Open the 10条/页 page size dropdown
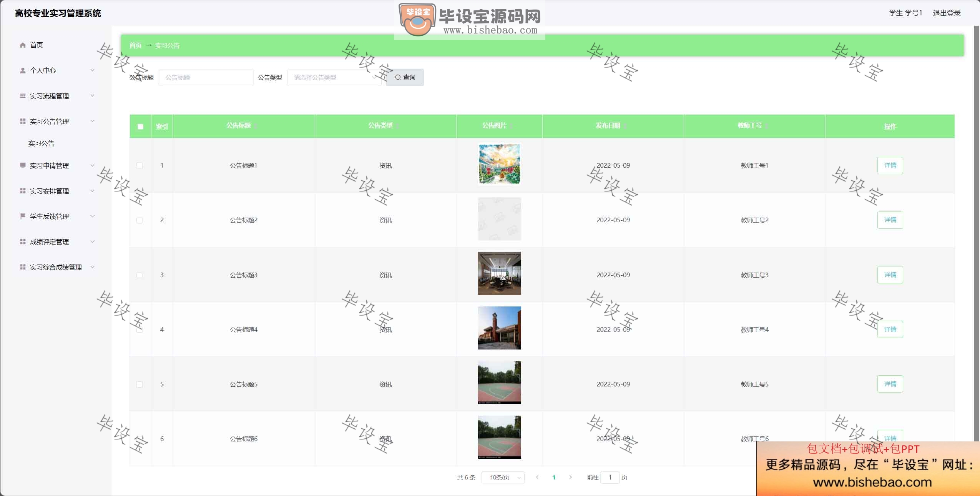This screenshot has height=496, width=980. click(x=503, y=477)
